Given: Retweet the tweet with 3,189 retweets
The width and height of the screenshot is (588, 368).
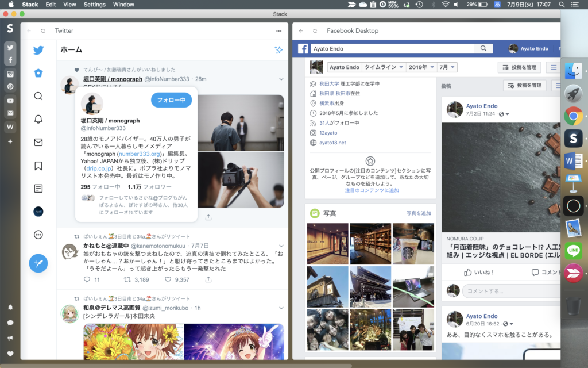Looking at the screenshot, I should click(x=127, y=279).
